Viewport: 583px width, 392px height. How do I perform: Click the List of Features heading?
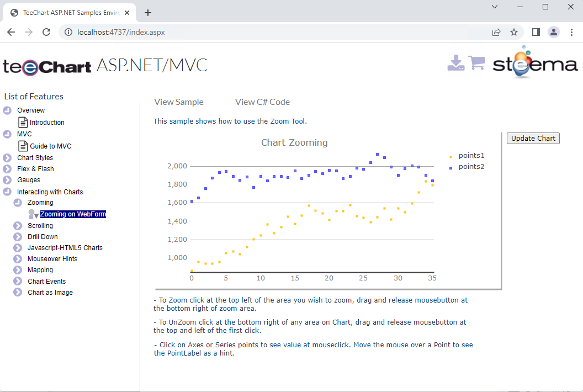click(34, 97)
